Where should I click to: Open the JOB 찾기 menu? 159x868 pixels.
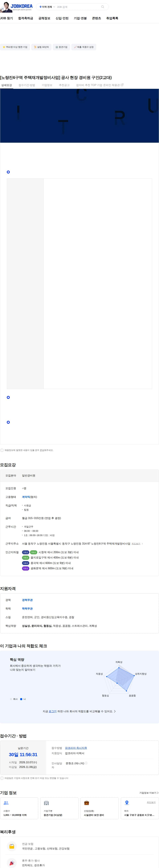point(6,18)
